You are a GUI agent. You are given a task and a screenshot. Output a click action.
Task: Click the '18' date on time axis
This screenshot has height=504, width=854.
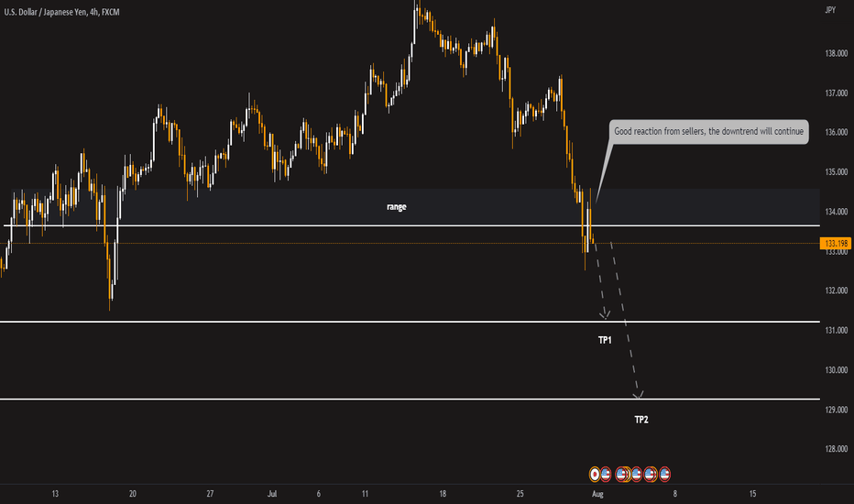[x=443, y=493]
